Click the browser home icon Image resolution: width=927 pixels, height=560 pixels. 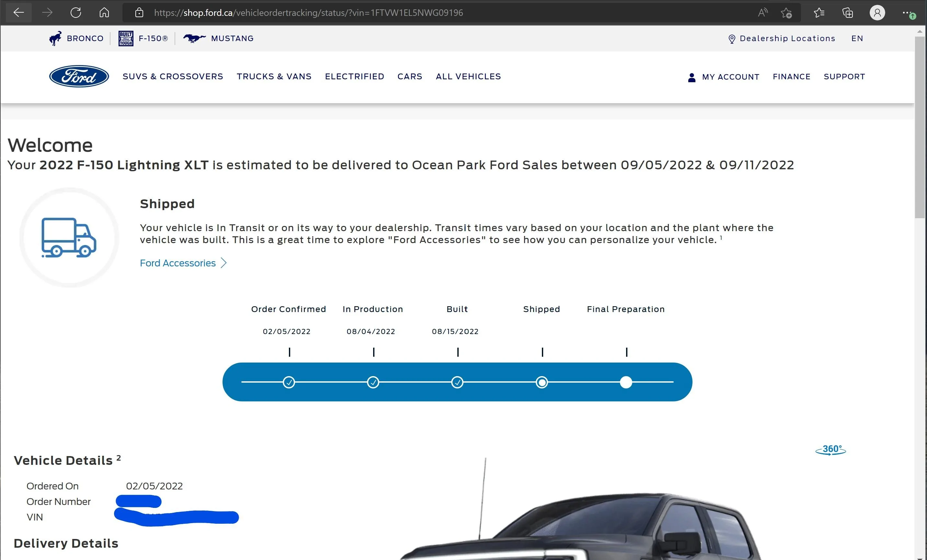click(x=104, y=13)
